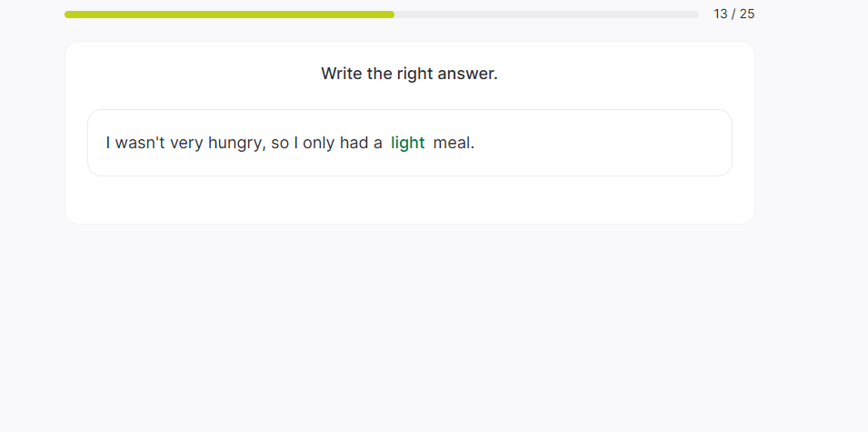
Task: Click the white card area below the sentence box
Action: click(409, 199)
